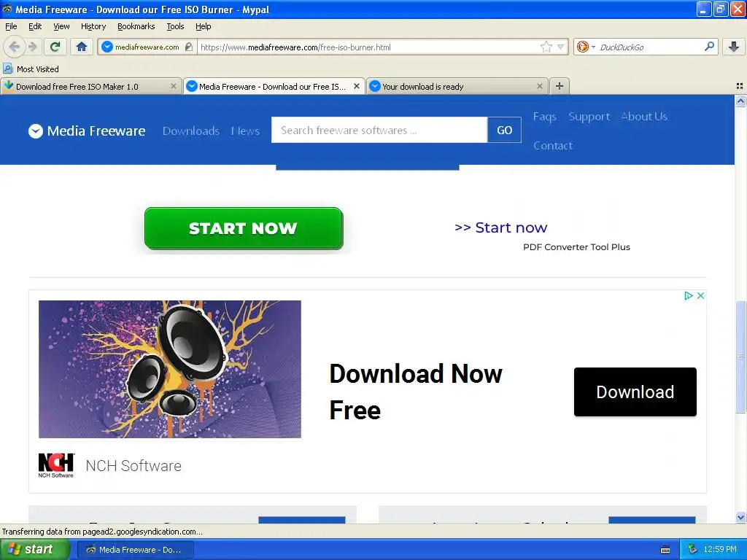Screen dimensions: 747x560
Task: Open the downloads arrow icon in toolbar
Action: [734, 47]
